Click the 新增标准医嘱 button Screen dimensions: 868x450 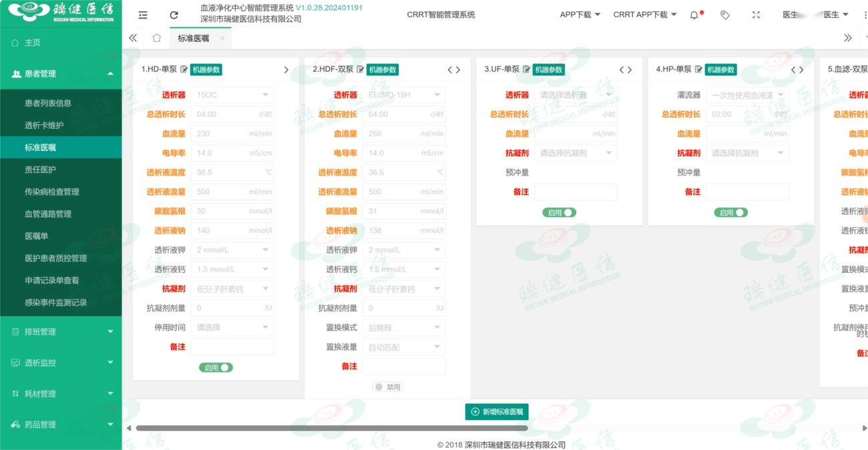click(x=497, y=412)
